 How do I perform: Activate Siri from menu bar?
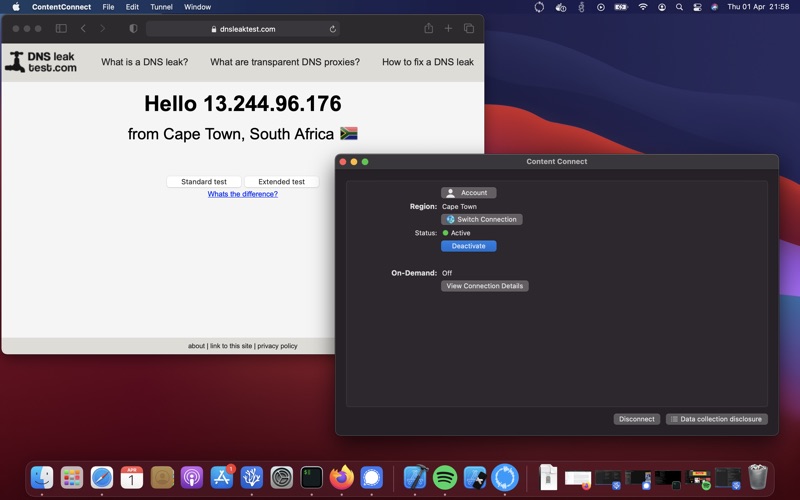pos(714,7)
